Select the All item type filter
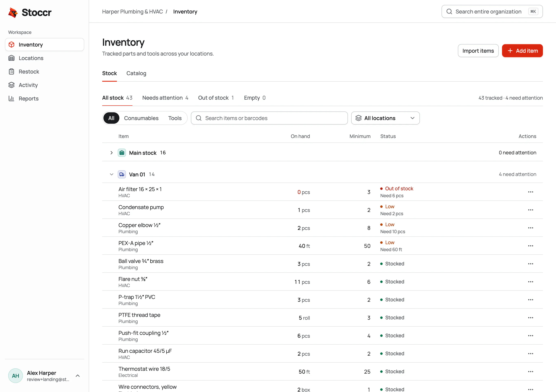Screen dimensions: 556x392 [111, 118]
